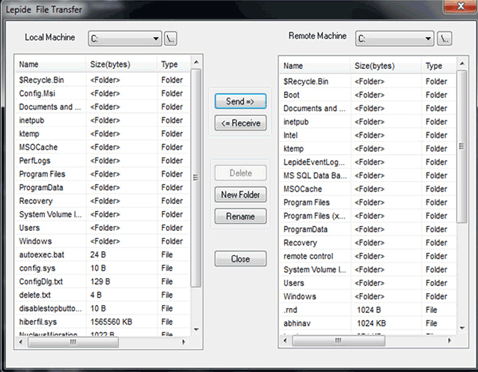Open the Remote Machine drive dropdown
Image resolution: width=478 pixels, height=372 pixels.
[394, 39]
